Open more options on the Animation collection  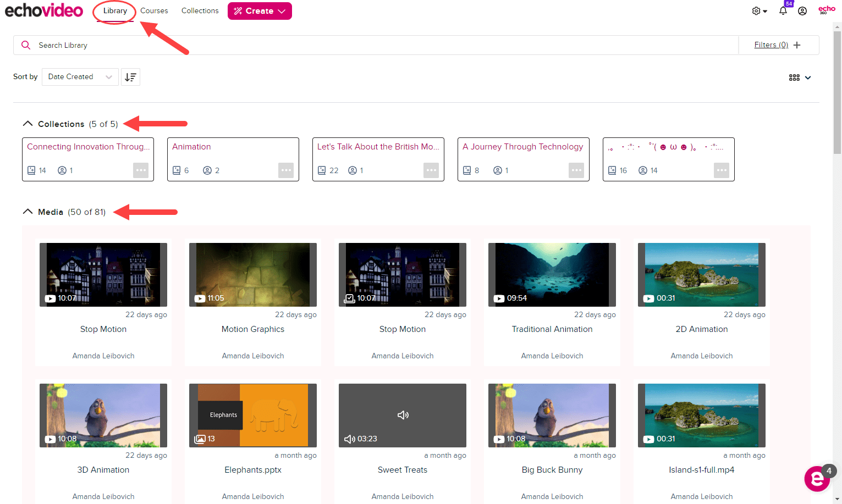coord(286,170)
